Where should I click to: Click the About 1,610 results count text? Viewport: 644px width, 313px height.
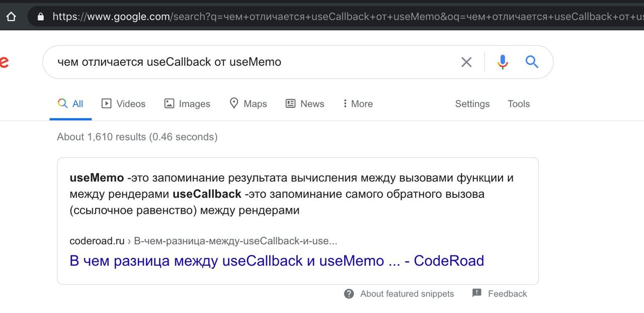coord(137,137)
